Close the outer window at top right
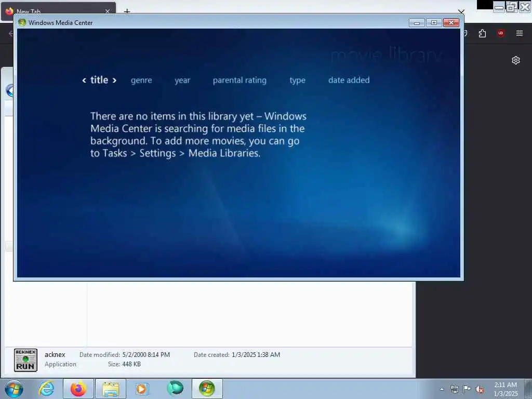 click(x=525, y=7)
